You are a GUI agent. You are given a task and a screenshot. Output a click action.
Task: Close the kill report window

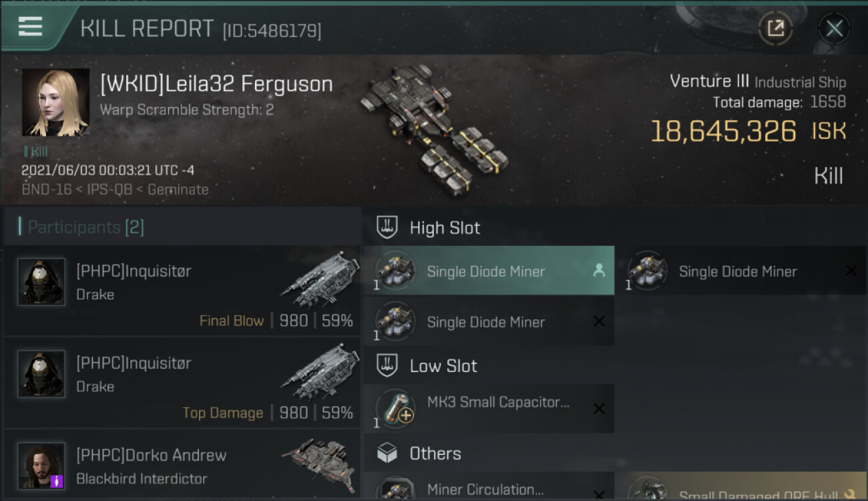pos(834,28)
